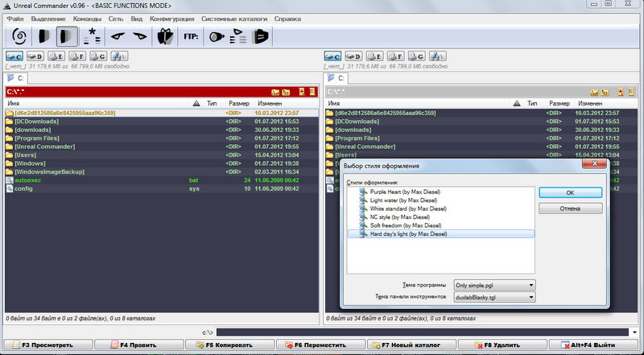Viewport: 644px width, 355px height.
Task: Click the Отмена button in the dialog
Action: 570,208
